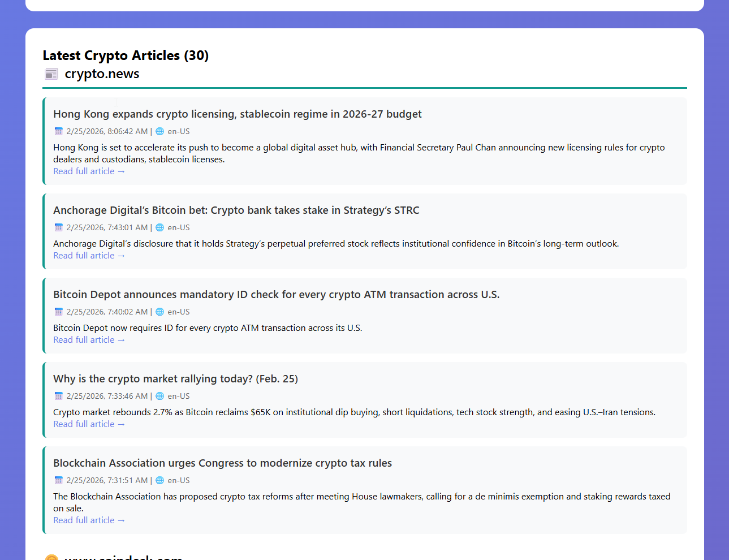Click calendar icon on Hong Kong licensing article

coord(58,131)
